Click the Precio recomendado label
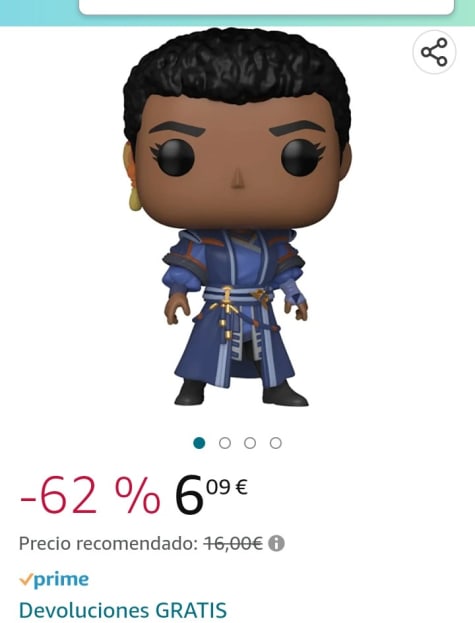This screenshot has width=475, height=623. click(x=108, y=543)
